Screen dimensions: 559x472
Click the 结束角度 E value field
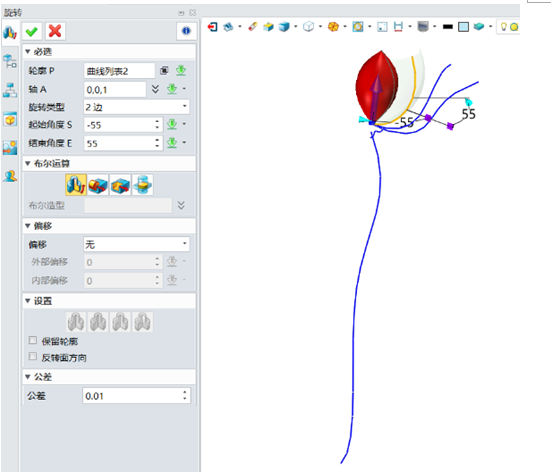(118, 143)
